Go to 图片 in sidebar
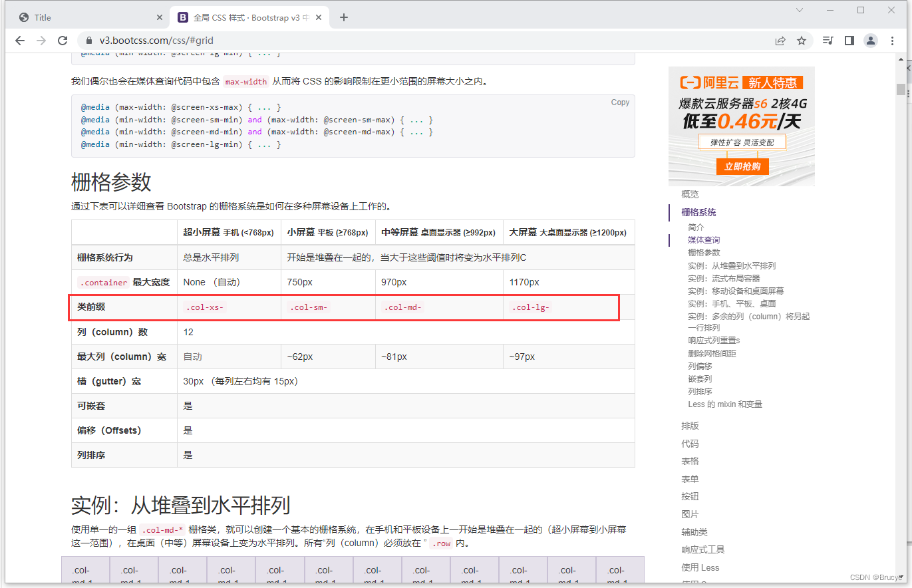Image resolution: width=912 pixels, height=588 pixels. tap(690, 514)
